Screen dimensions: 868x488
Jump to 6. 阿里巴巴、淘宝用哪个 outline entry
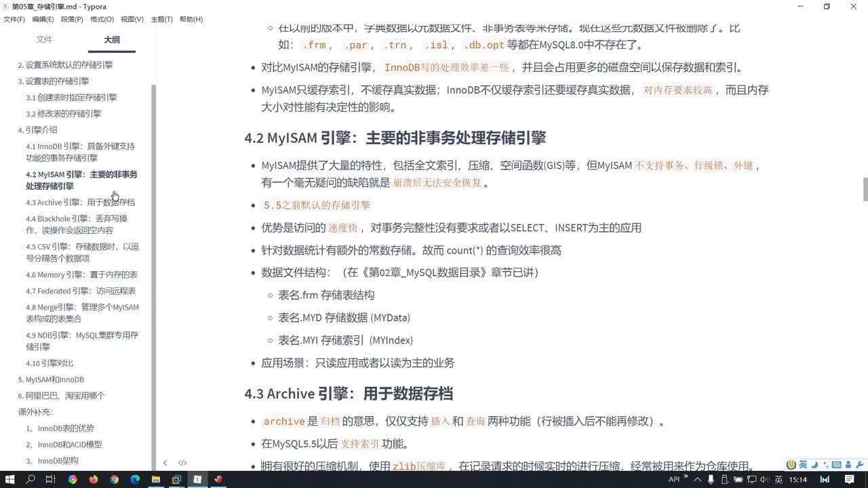tap(61, 396)
